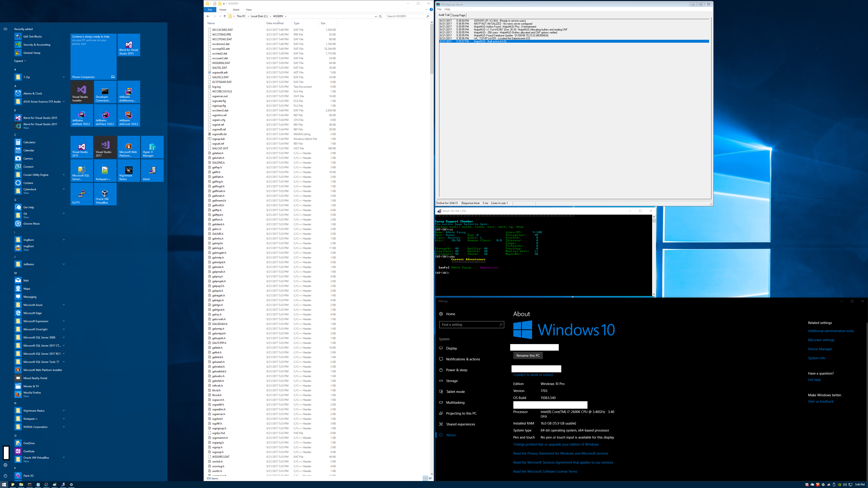This screenshot has height=488, width=868.
Task: Open address bar history dropdown
Action: 376,16
